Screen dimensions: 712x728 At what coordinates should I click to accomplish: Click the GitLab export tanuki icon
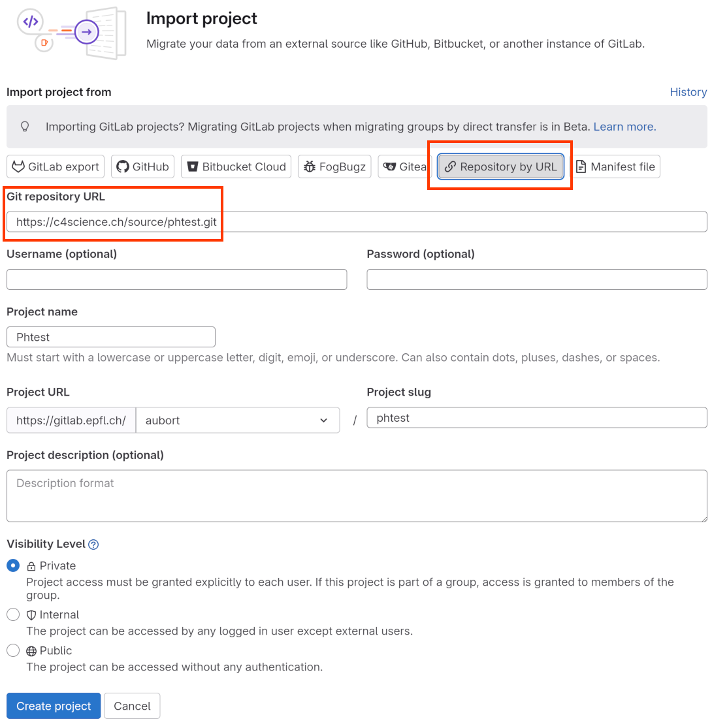click(x=18, y=166)
